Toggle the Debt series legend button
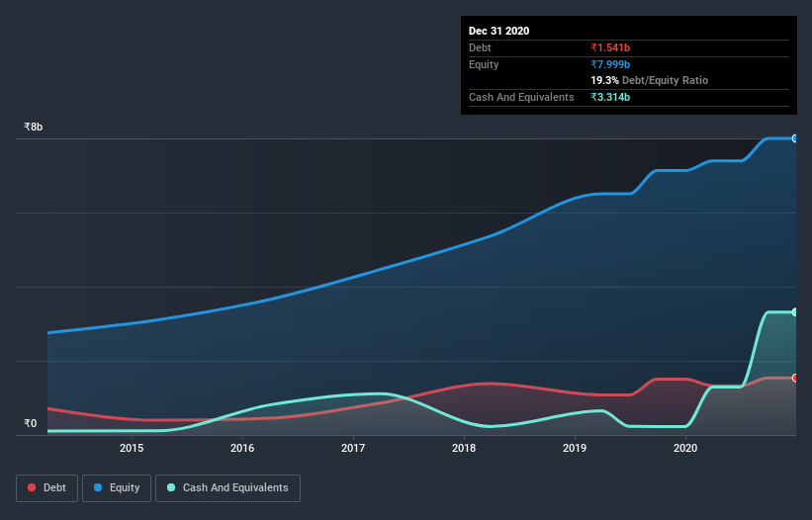812x520 pixels. (x=46, y=488)
